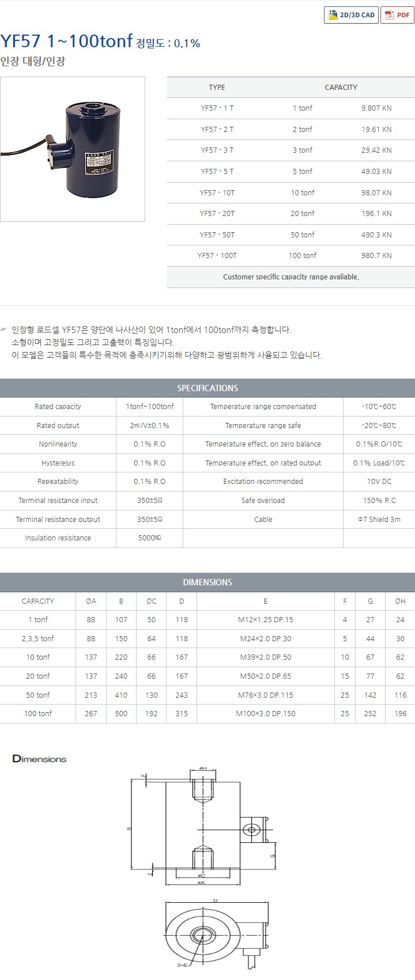415x980 pixels.
Task: Click the CAPACITY header in type table
Action: coord(341,88)
